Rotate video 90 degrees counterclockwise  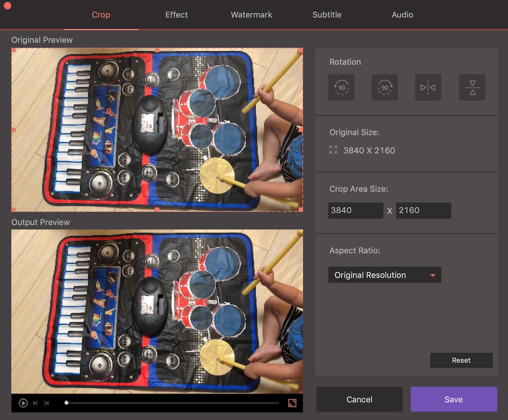[x=341, y=88]
